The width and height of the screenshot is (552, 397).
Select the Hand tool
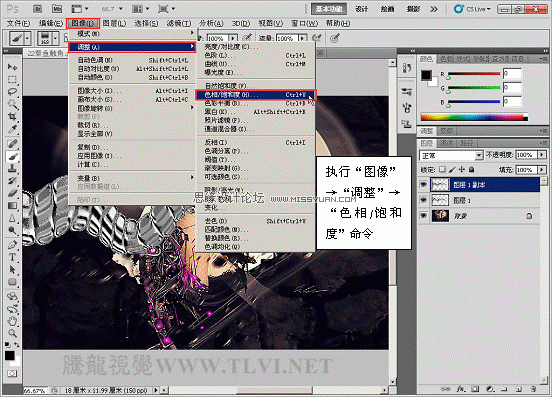pos(12,321)
